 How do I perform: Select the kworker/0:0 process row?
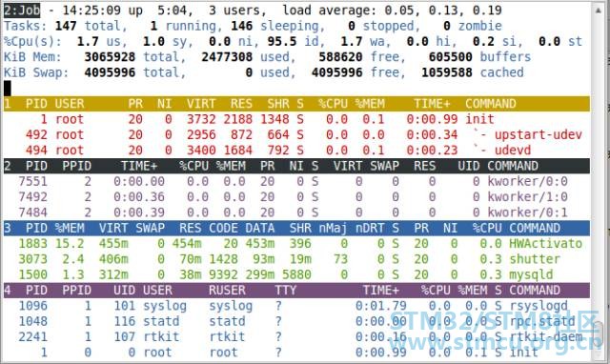tap(296, 182)
